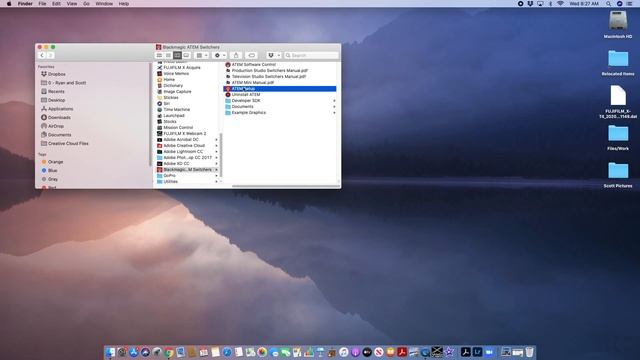This screenshot has width=640, height=360.
Task: Open 0 - Ryan and Scott sidebar item
Action: click(64, 83)
